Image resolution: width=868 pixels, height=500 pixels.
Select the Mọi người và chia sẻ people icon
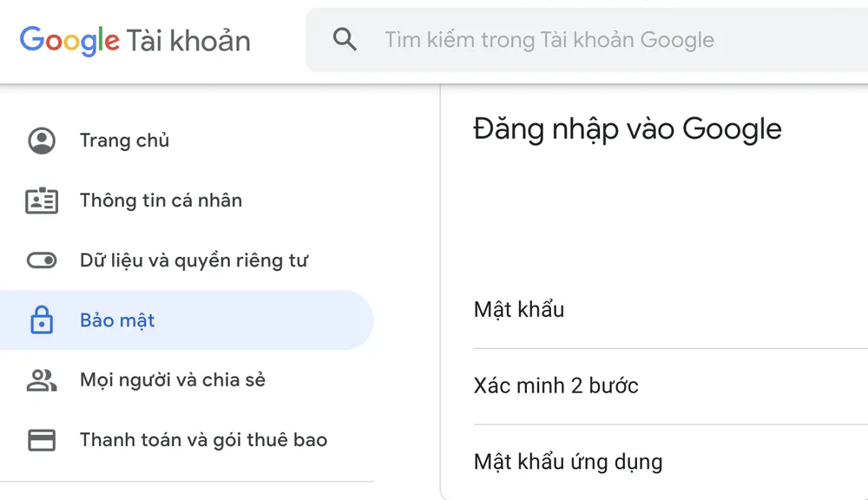click(x=41, y=379)
